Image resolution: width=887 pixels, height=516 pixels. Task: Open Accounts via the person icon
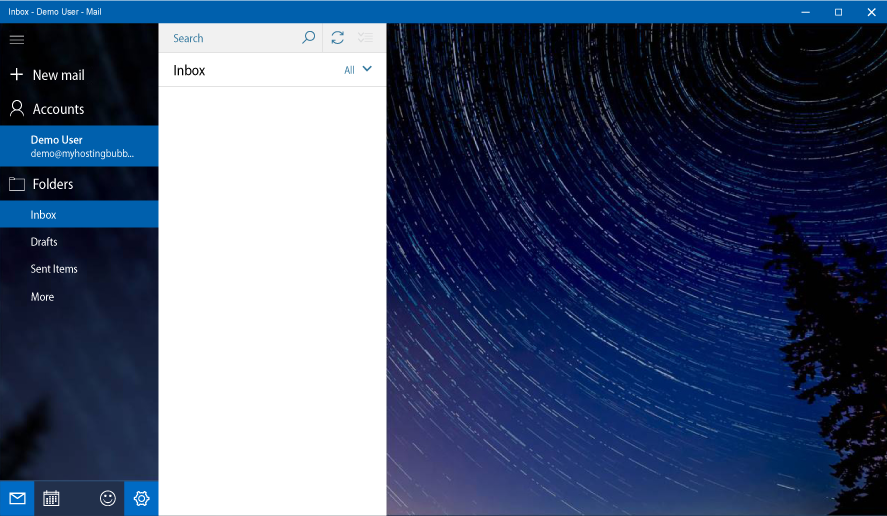coord(17,108)
